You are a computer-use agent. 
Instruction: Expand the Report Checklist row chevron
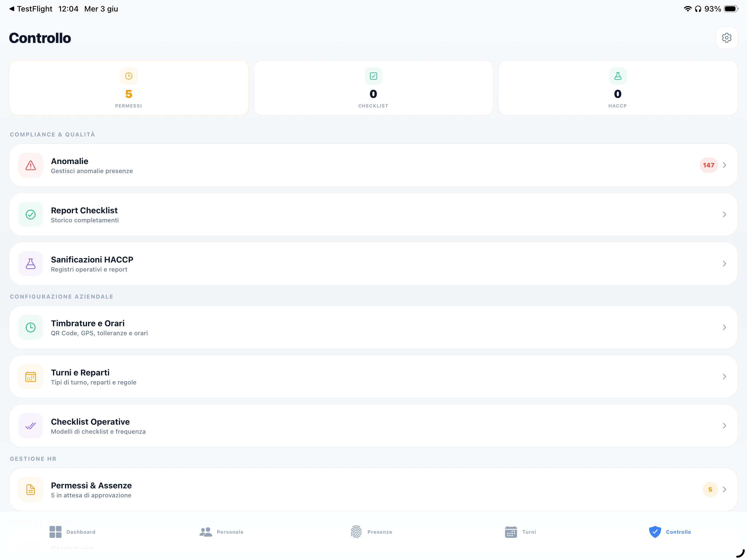[x=724, y=214]
